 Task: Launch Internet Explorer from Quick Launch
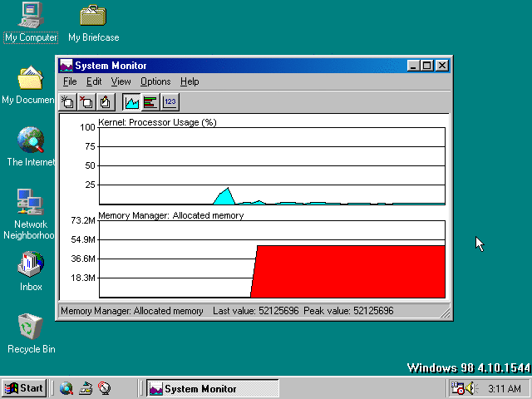[66, 388]
